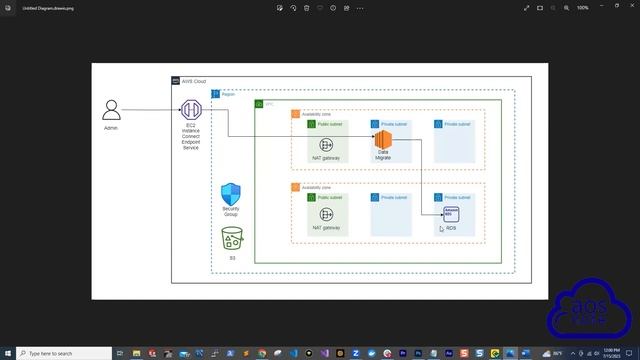The height and width of the screenshot is (360, 640).
Task: Click the 100% zoom level value
Action: (582, 8)
